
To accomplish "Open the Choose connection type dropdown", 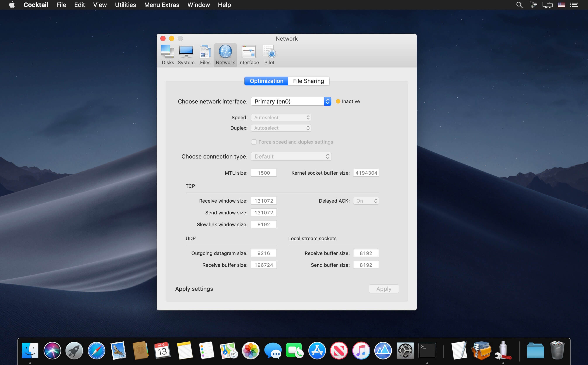I will [x=291, y=157].
